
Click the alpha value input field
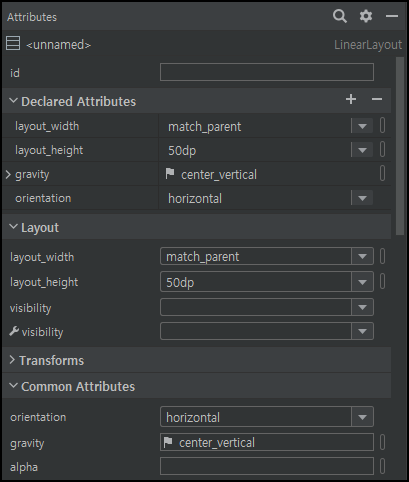[x=267, y=466]
